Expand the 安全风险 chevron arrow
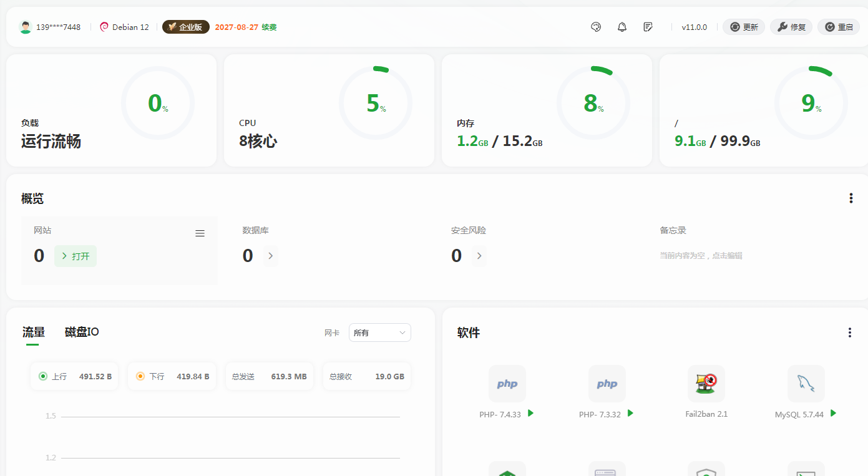This screenshot has width=868, height=476. [x=479, y=256]
